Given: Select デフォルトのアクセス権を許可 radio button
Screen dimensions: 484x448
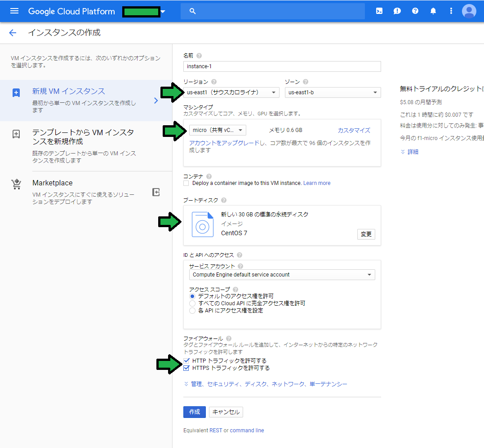Looking at the screenshot, I should point(192,296).
